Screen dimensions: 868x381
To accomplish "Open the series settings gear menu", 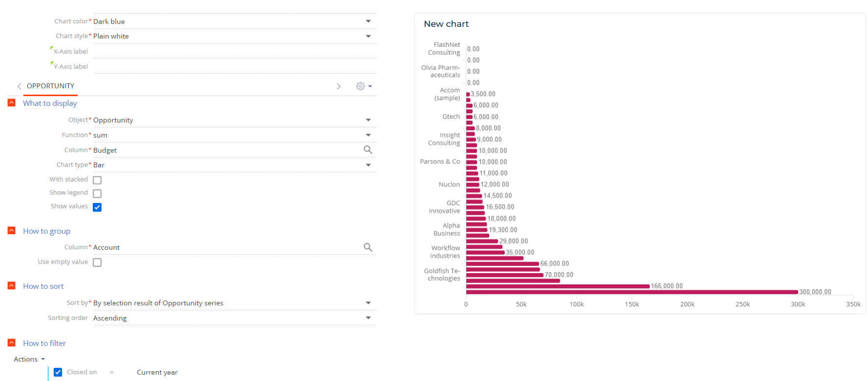I will click(364, 86).
